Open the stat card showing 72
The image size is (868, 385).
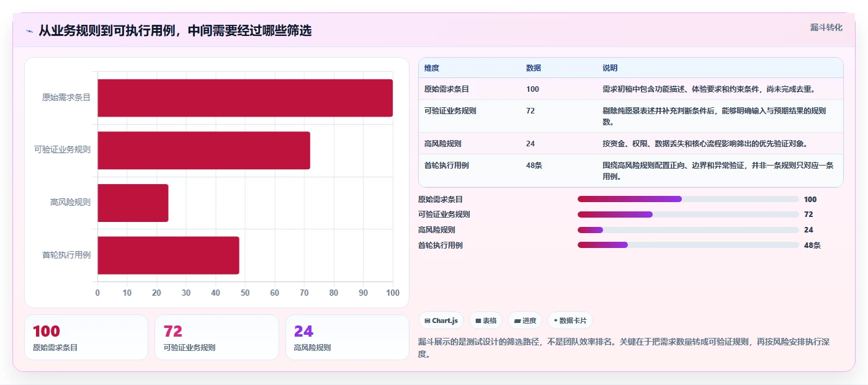[217, 337]
